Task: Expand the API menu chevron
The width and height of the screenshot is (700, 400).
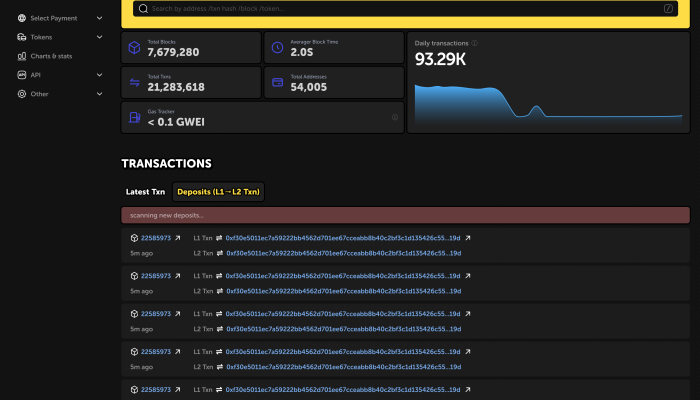Action: click(99, 75)
